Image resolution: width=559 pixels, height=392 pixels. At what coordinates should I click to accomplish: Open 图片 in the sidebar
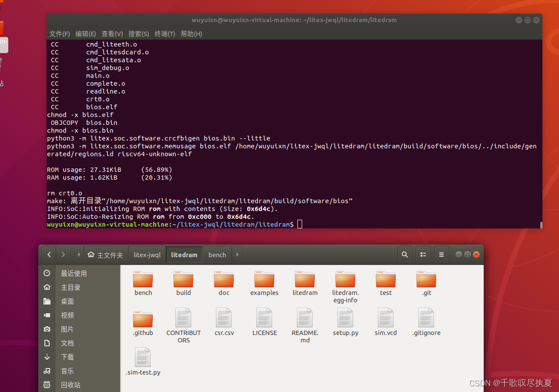(x=67, y=329)
